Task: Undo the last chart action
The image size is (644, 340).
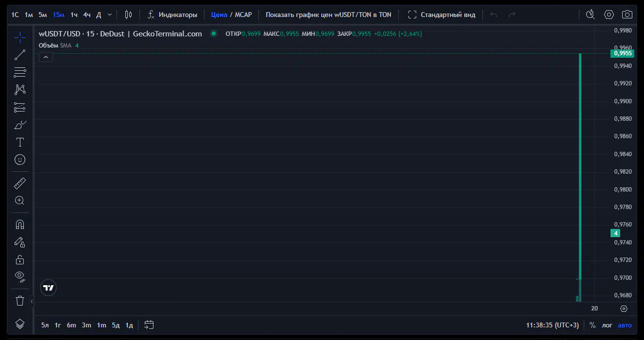Action: pos(494,15)
